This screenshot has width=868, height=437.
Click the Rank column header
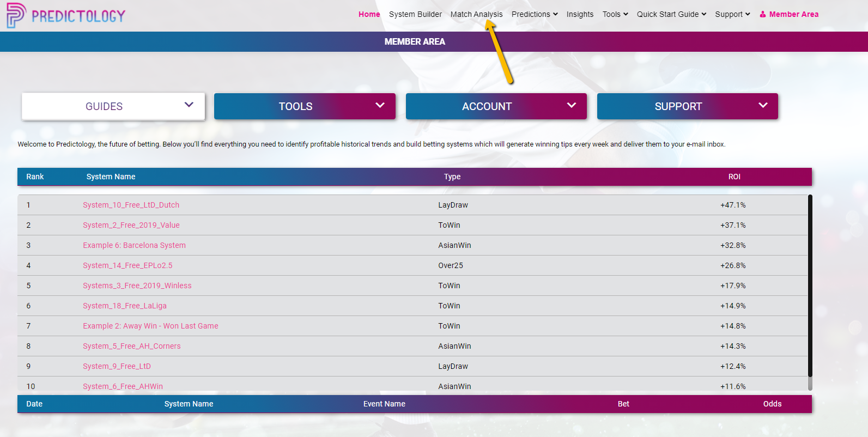tap(35, 177)
